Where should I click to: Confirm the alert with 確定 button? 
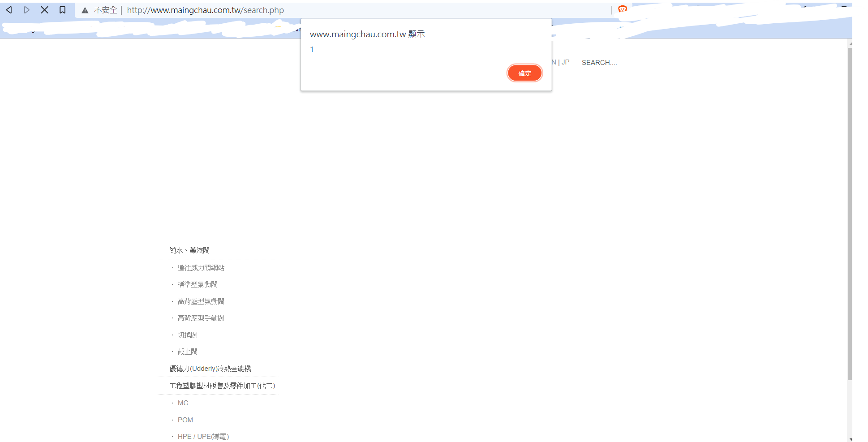[x=525, y=73]
